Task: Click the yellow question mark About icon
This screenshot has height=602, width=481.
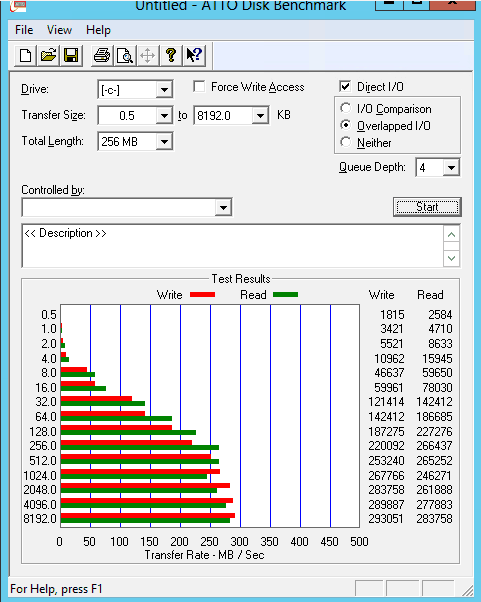Action: click(171, 56)
